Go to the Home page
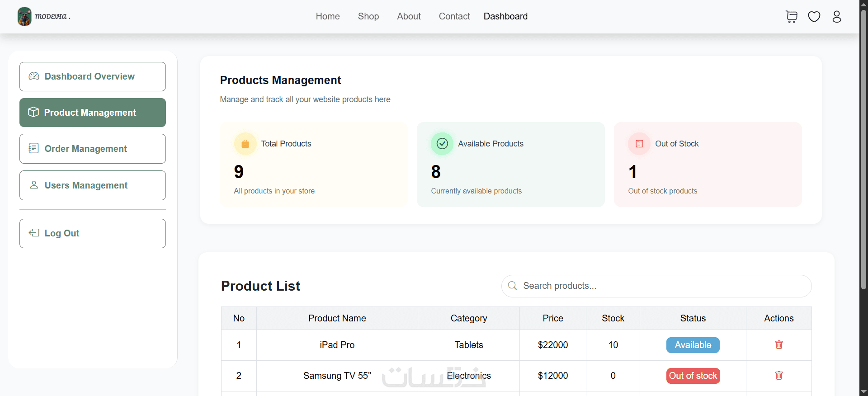The height and width of the screenshot is (396, 868). (328, 17)
